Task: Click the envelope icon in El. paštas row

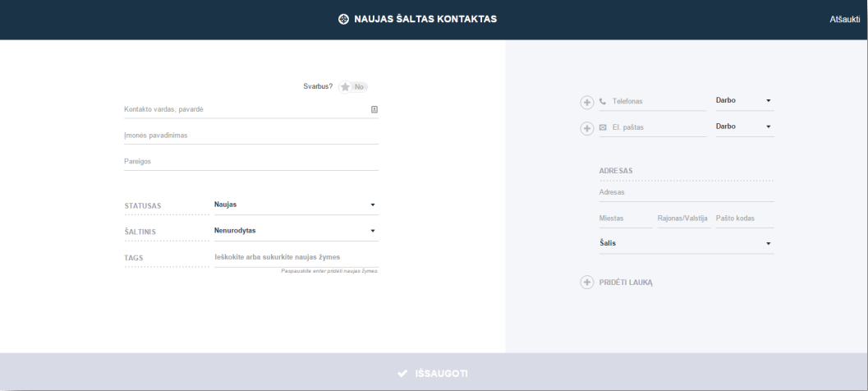Action: 603,127
